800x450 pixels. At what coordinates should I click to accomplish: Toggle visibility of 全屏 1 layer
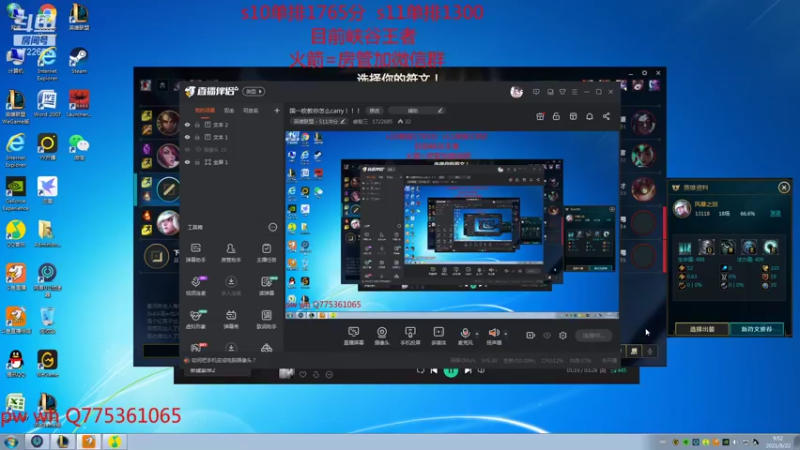187,162
